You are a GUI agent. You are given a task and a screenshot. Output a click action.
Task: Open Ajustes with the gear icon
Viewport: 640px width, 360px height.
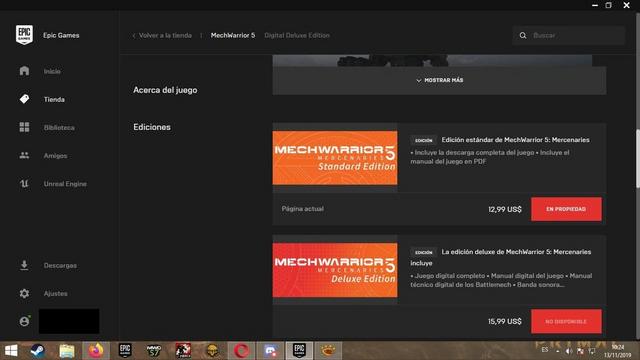[24, 293]
